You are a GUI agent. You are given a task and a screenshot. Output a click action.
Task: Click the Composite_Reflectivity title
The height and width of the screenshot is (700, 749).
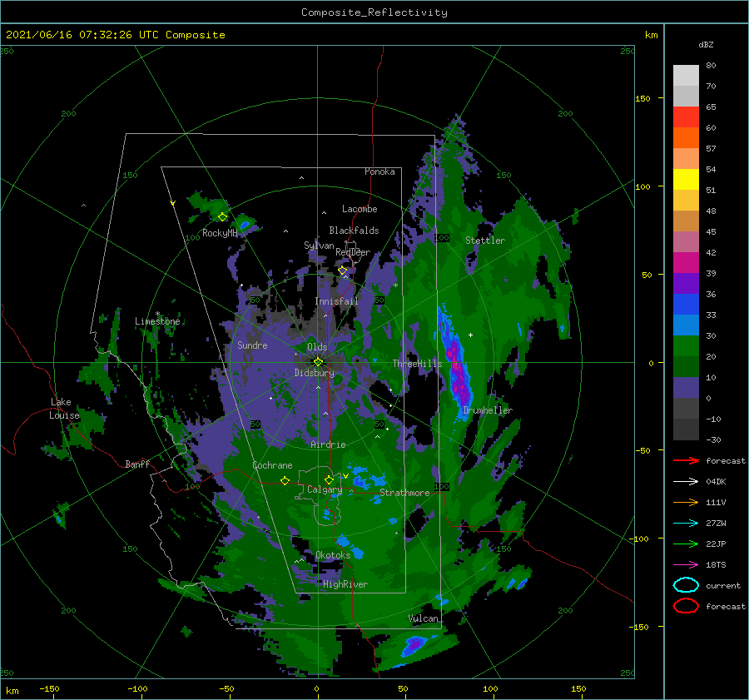coord(374,12)
